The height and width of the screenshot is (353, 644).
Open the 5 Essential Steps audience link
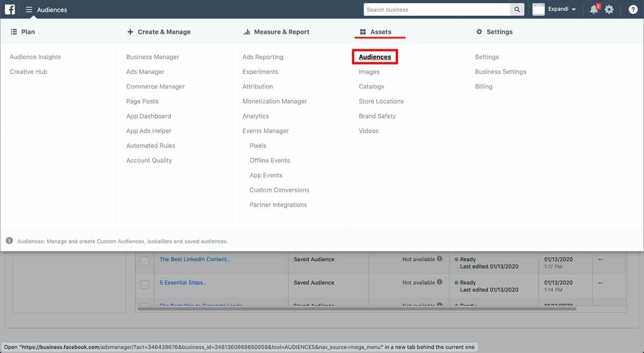pos(183,283)
